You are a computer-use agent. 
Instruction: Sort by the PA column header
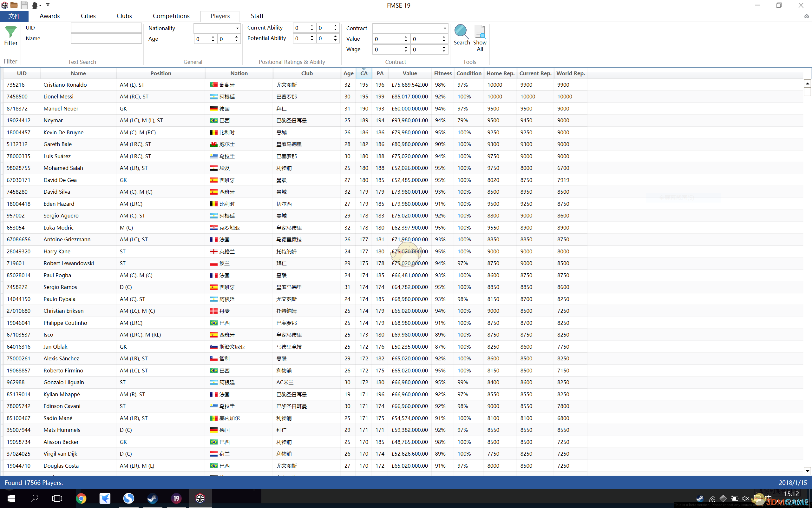(x=380, y=73)
